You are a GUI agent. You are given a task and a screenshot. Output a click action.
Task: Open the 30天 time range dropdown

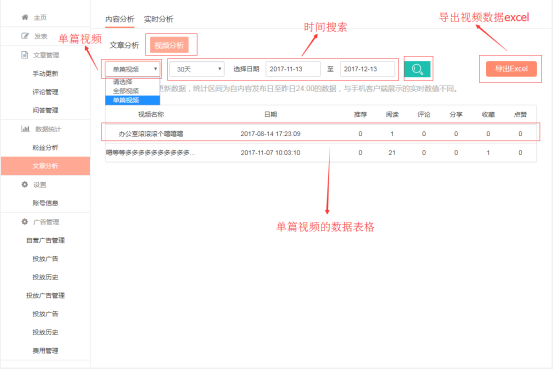pos(196,69)
